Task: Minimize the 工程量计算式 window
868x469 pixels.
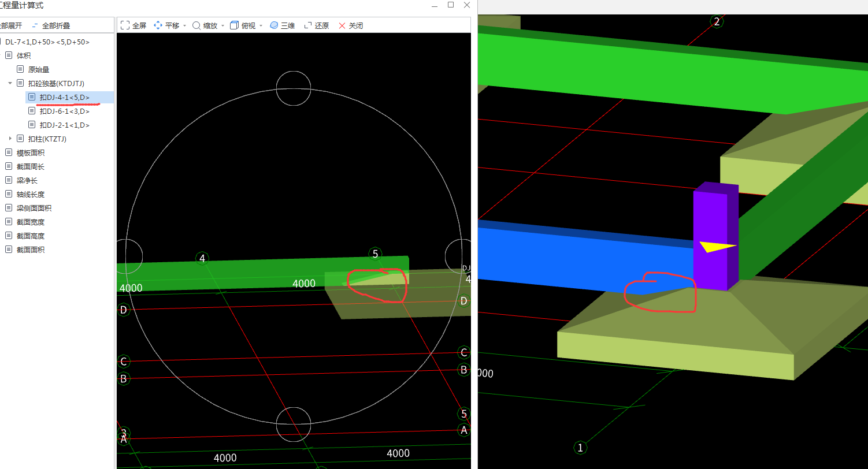Action: click(434, 5)
